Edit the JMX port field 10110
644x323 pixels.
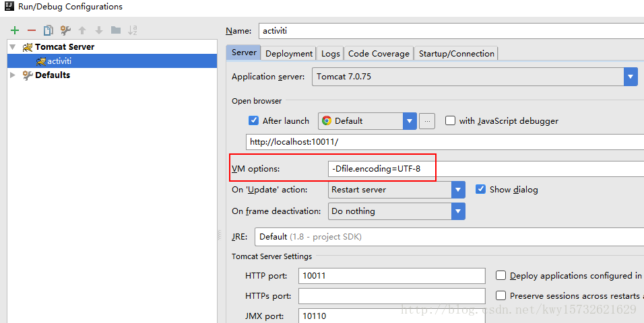pyautogui.click(x=392, y=316)
